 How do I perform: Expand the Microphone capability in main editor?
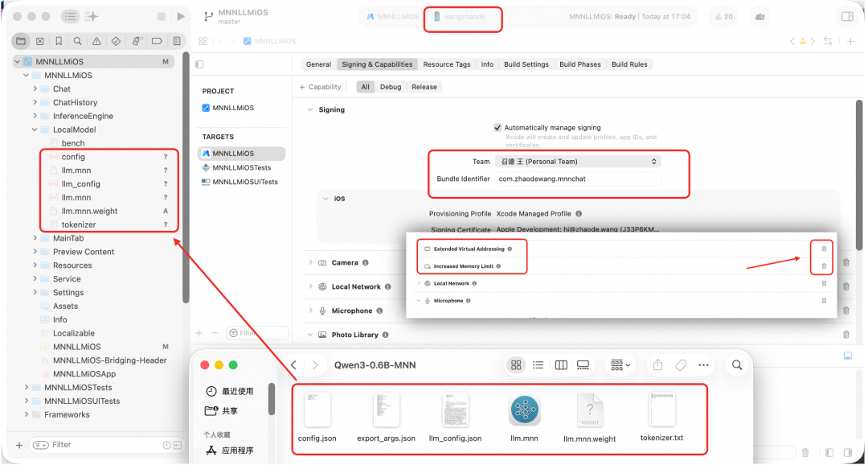coord(310,311)
